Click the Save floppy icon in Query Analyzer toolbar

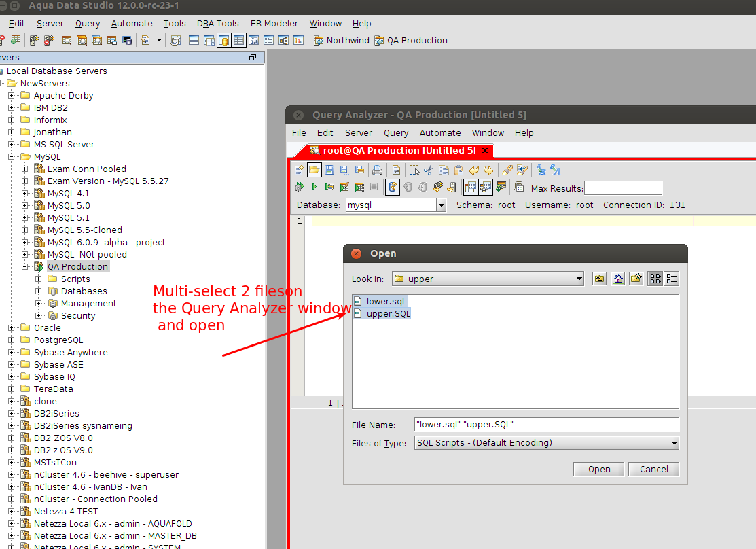329,170
